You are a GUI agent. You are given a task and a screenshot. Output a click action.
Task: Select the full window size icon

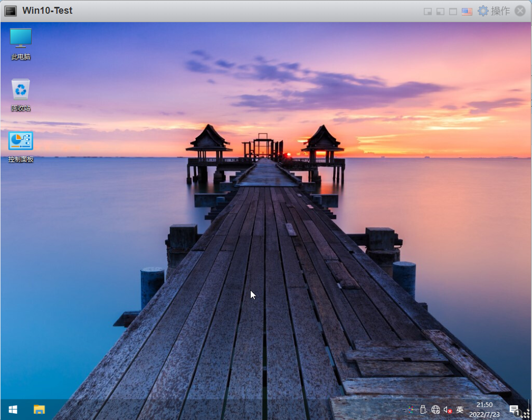453,12
